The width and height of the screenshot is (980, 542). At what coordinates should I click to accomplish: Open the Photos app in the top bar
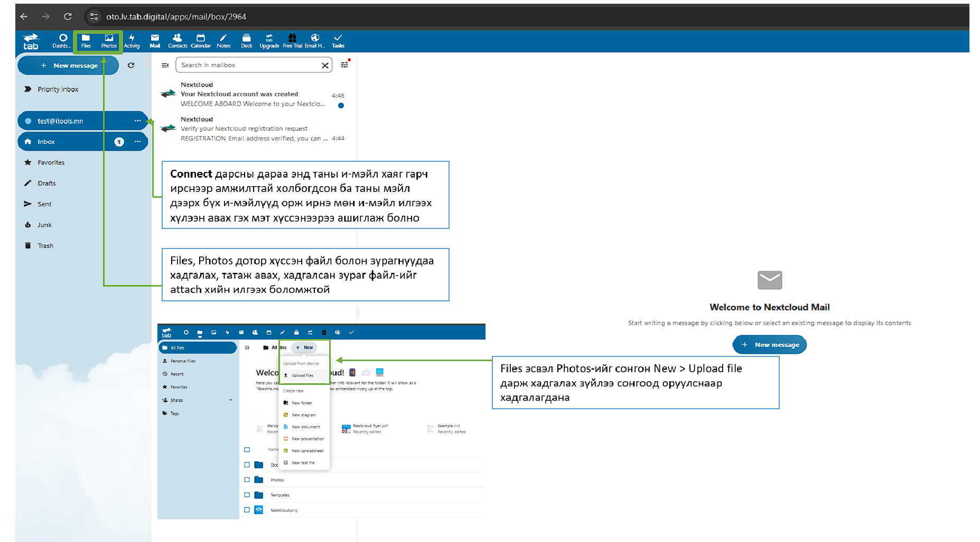click(x=109, y=41)
